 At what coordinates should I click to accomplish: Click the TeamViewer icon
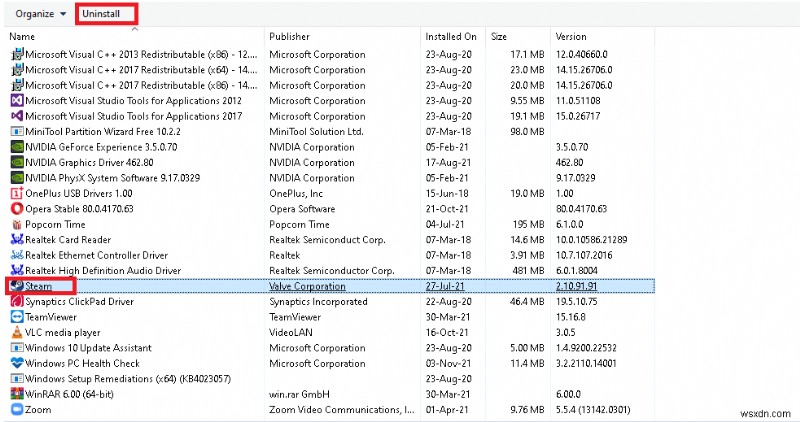click(17, 317)
